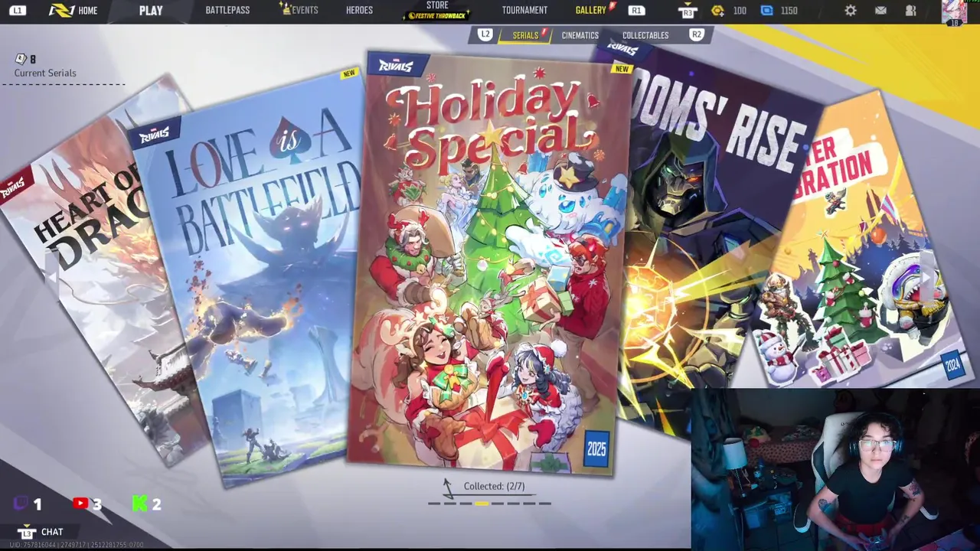Screen dimensions: 980x551
Task: Open the CHAT button
Action: click(x=52, y=532)
